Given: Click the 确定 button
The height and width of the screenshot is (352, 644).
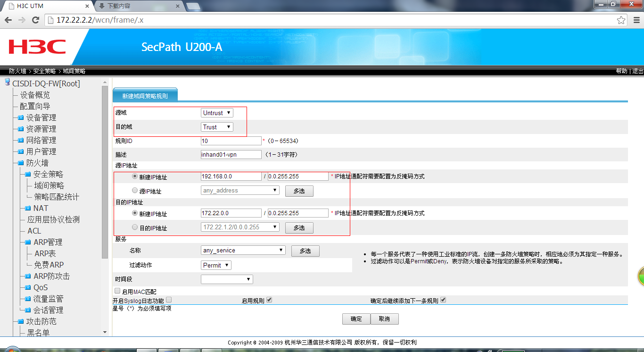Looking at the screenshot, I should pyautogui.click(x=356, y=319).
